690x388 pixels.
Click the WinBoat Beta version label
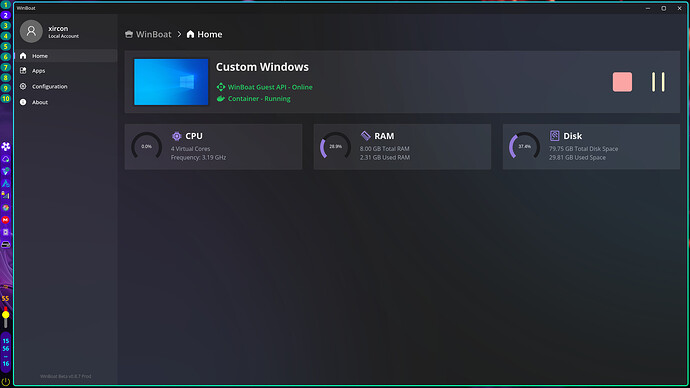[66, 376]
